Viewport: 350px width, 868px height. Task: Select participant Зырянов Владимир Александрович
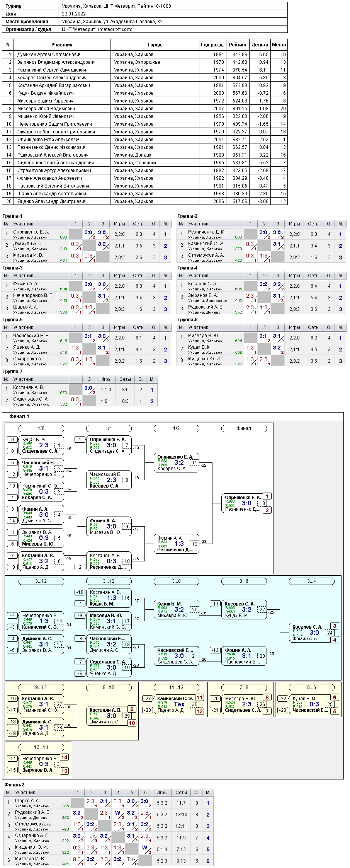[x=56, y=62]
